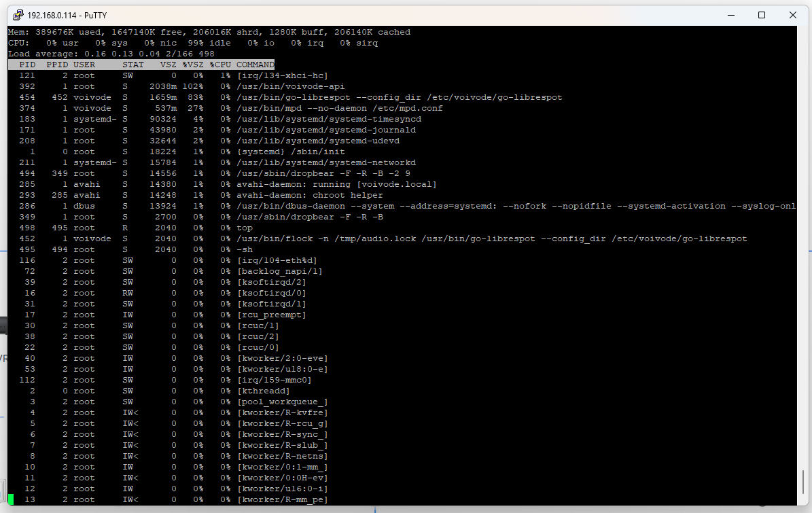Viewport: 812px width, 513px height.
Task: Click the [kworker/0:1-mm_] process row
Action: point(176,467)
